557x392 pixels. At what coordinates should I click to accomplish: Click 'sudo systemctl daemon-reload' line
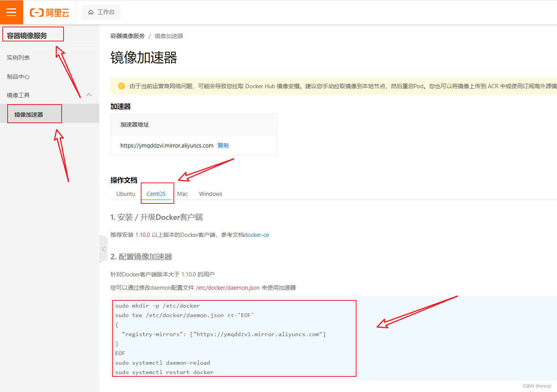coord(162,363)
